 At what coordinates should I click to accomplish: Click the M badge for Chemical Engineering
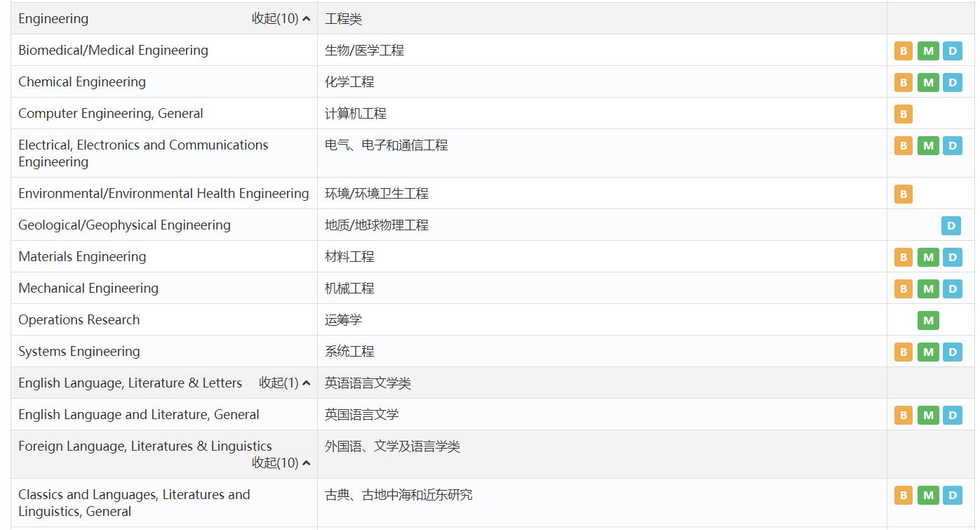point(927,82)
